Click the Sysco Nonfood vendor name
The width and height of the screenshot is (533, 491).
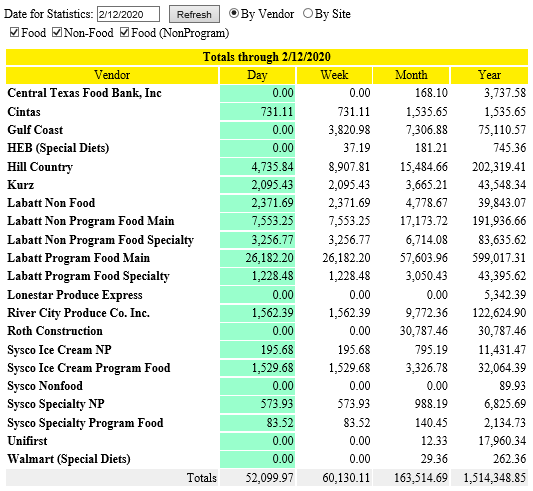coord(45,386)
